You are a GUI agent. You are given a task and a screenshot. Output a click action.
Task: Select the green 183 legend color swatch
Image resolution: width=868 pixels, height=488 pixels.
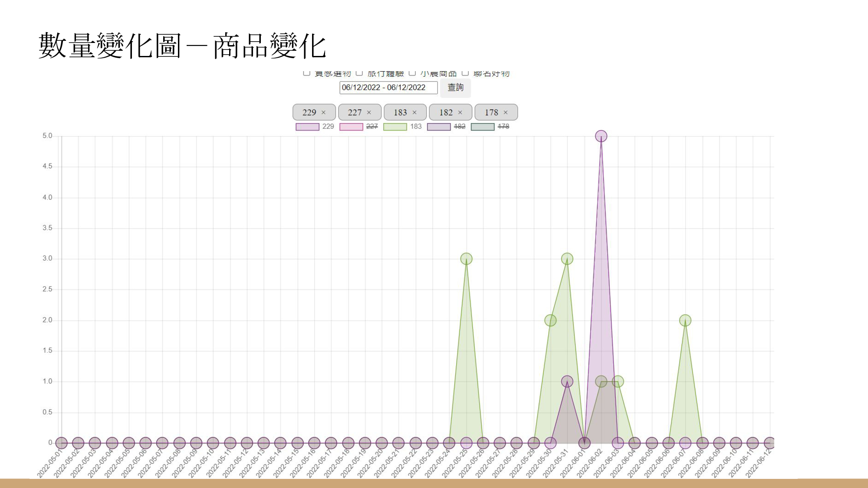[x=395, y=128]
